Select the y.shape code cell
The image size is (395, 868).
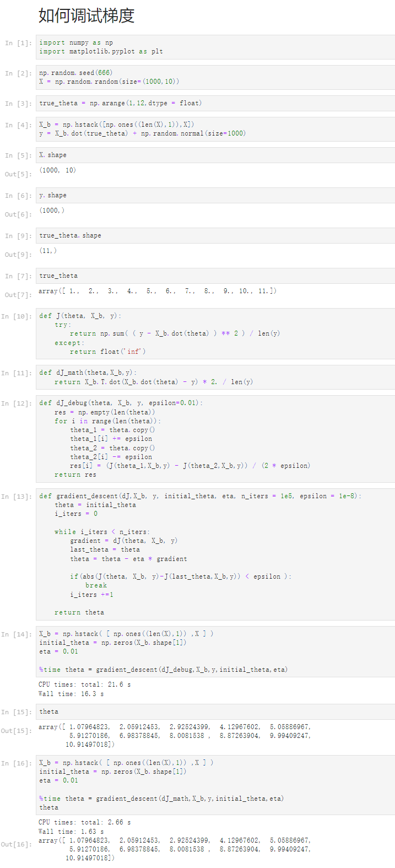point(215,195)
